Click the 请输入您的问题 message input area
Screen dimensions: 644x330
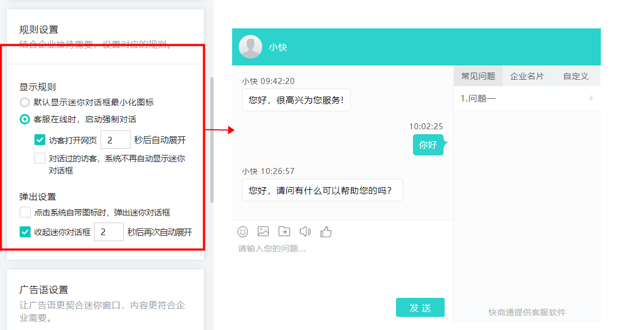pyautogui.click(x=341, y=267)
